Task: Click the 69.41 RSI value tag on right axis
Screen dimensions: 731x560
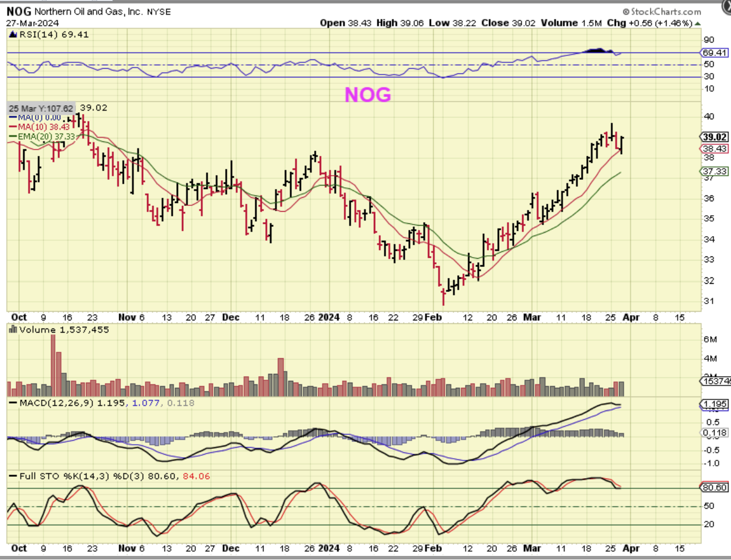Action: pos(715,53)
